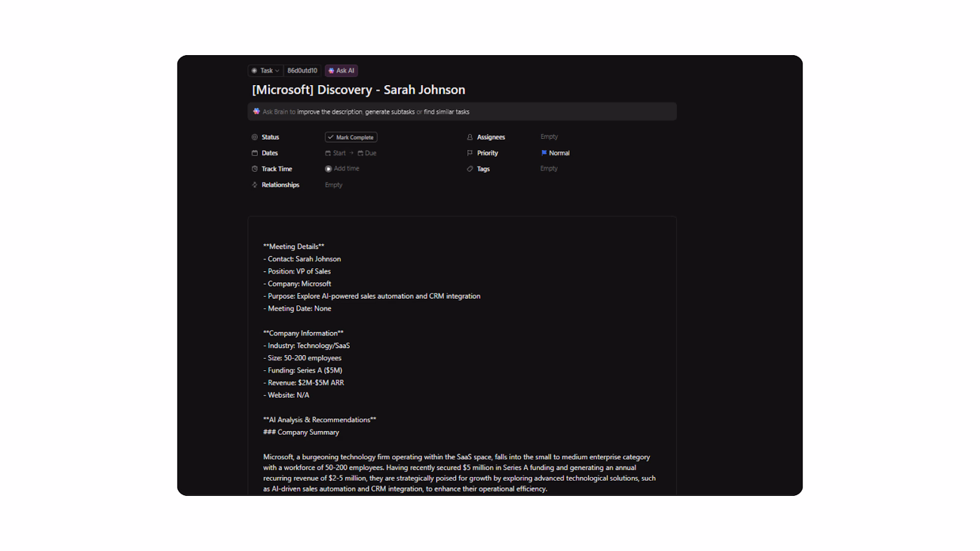Click the line Meeting Date: None
The image size is (980, 551).
click(297, 309)
